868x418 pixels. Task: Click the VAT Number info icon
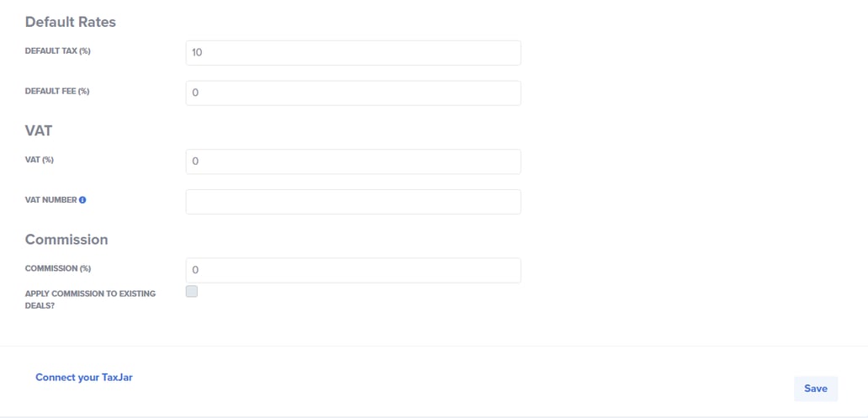[82, 200]
